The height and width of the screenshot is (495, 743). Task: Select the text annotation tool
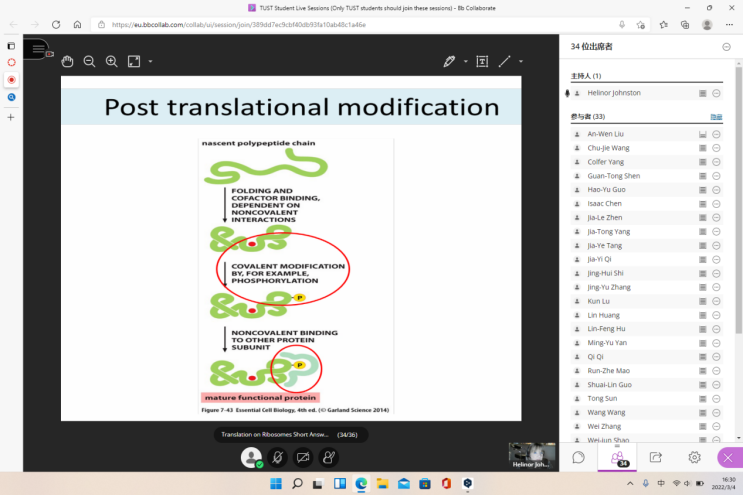pyautogui.click(x=482, y=61)
